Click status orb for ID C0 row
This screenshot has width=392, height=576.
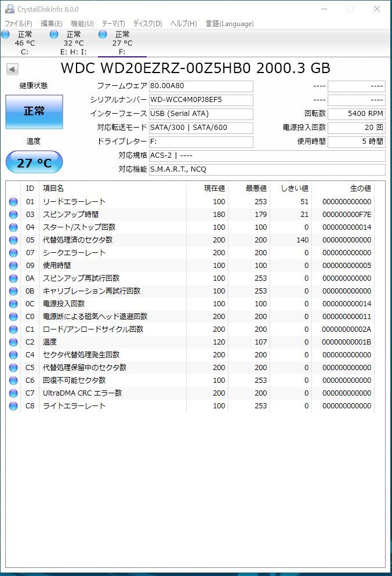(x=13, y=317)
